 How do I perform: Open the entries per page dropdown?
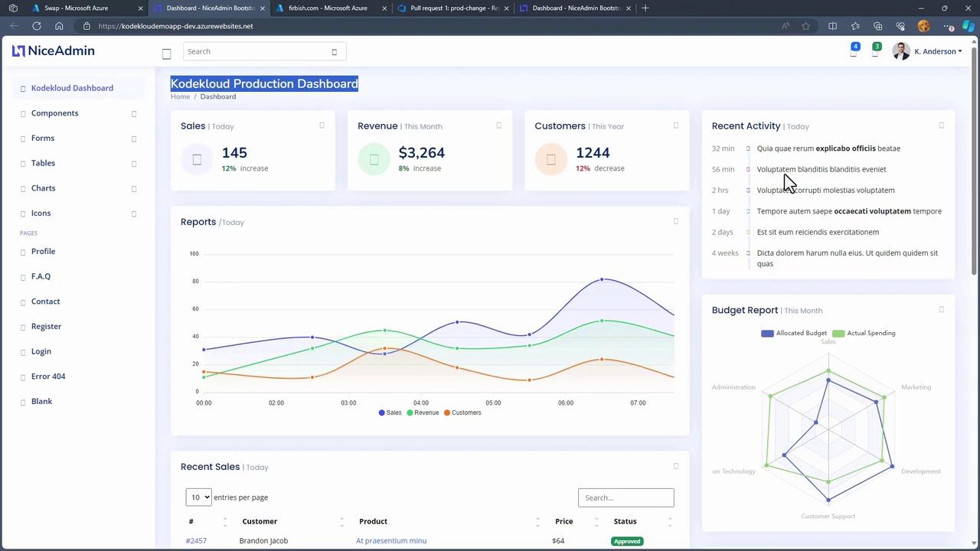[198, 497]
